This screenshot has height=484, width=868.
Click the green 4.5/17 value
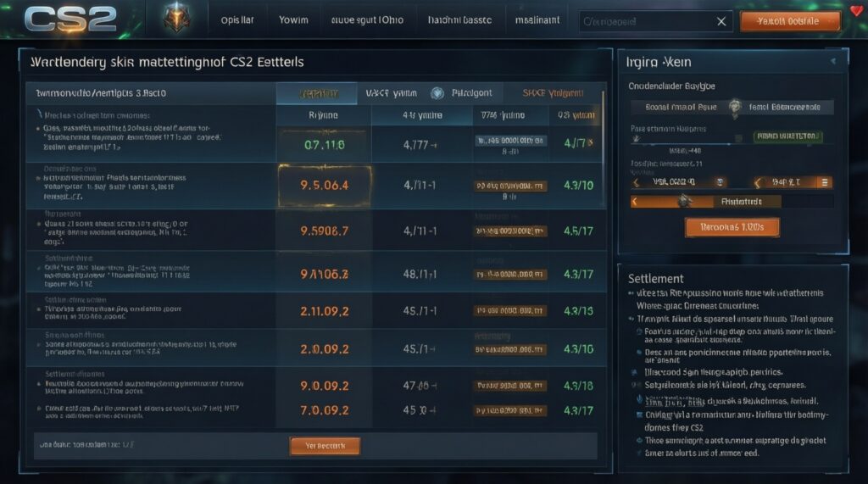click(x=578, y=231)
